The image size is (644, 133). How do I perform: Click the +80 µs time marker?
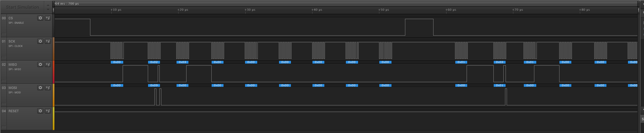585,10
